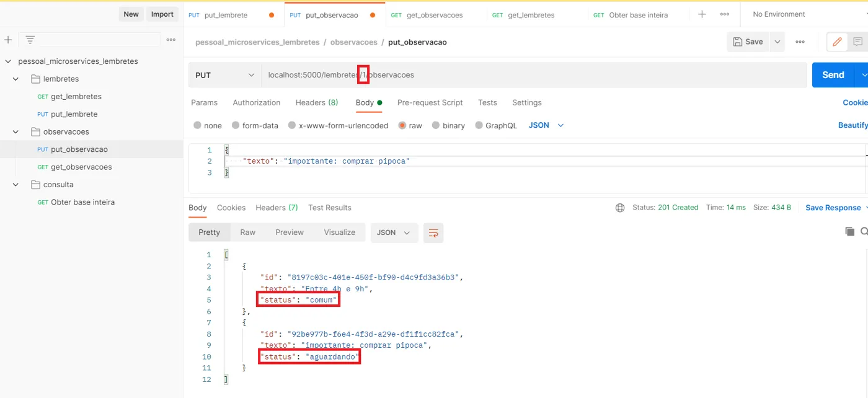Collapse the lembretes folder chevron
This screenshot has height=398, width=868.
16,79
